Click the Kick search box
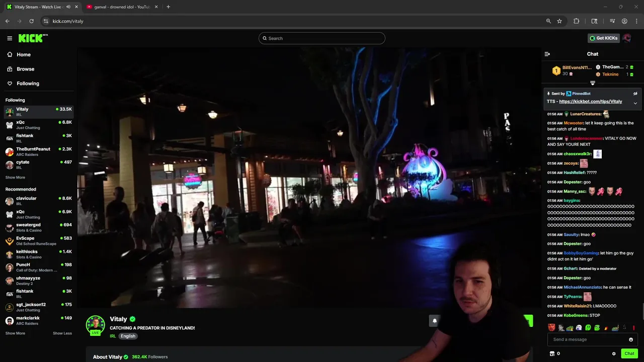This screenshot has height=362, width=644. click(x=322, y=38)
